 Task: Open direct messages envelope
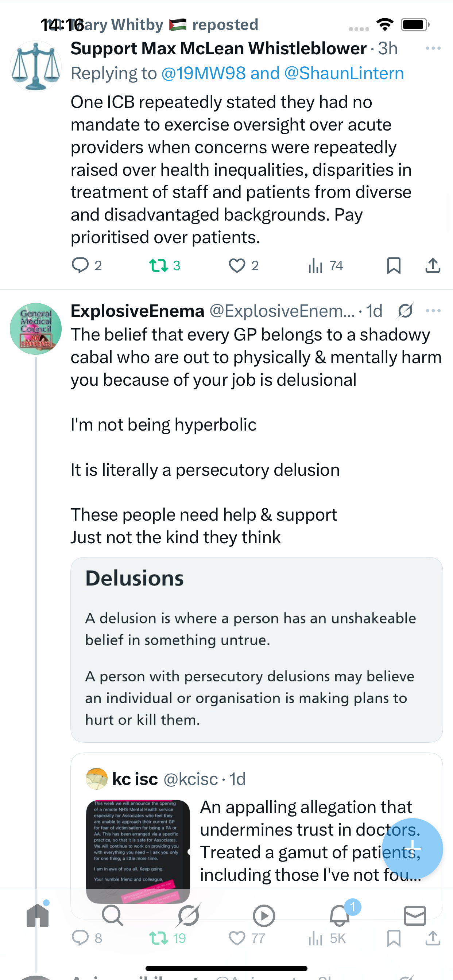415,915
